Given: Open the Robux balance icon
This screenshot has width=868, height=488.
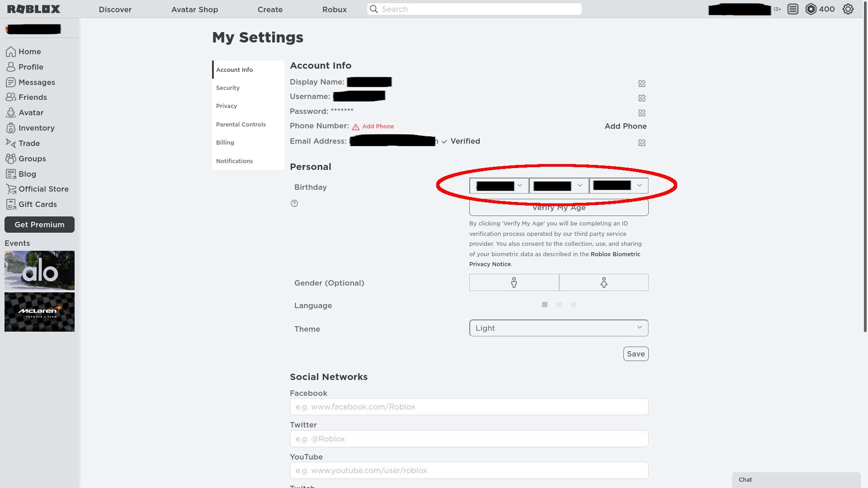Looking at the screenshot, I should pos(811,9).
